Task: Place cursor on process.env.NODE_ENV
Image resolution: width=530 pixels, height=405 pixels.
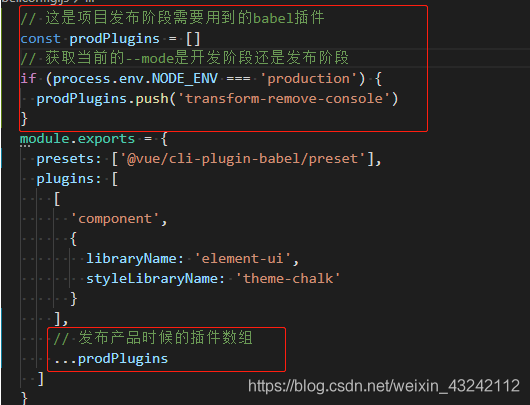Action: 135,79
